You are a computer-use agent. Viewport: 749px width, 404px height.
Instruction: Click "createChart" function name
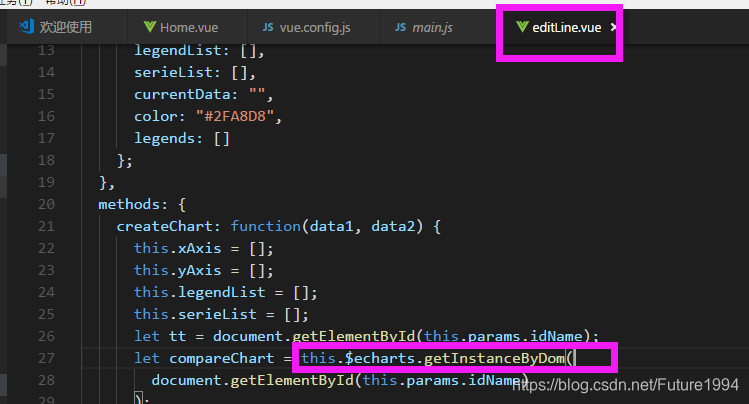(164, 226)
